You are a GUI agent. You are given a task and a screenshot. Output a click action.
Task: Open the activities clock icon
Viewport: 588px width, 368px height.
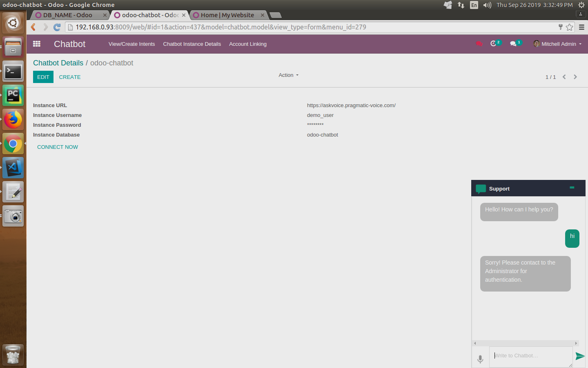[493, 44]
